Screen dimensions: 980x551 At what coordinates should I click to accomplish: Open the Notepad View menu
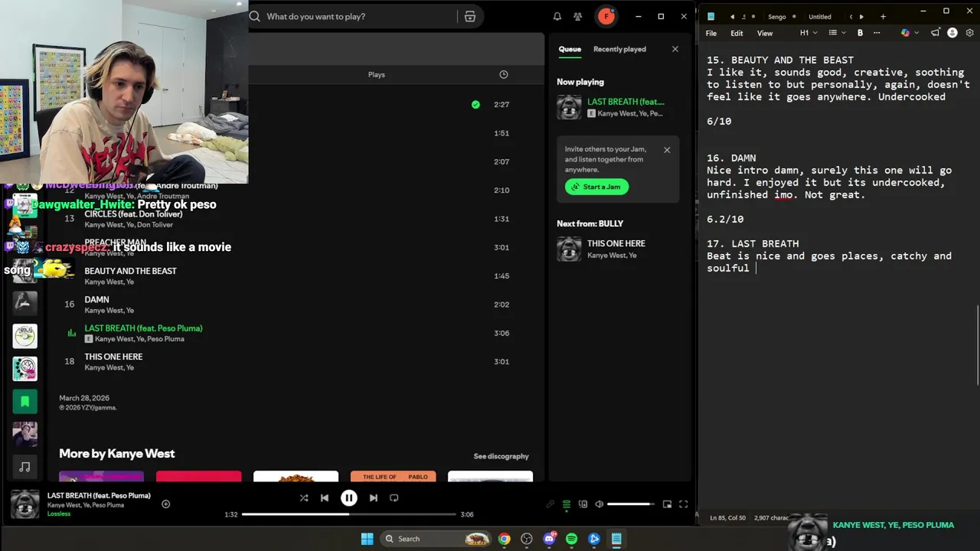click(x=765, y=33)
